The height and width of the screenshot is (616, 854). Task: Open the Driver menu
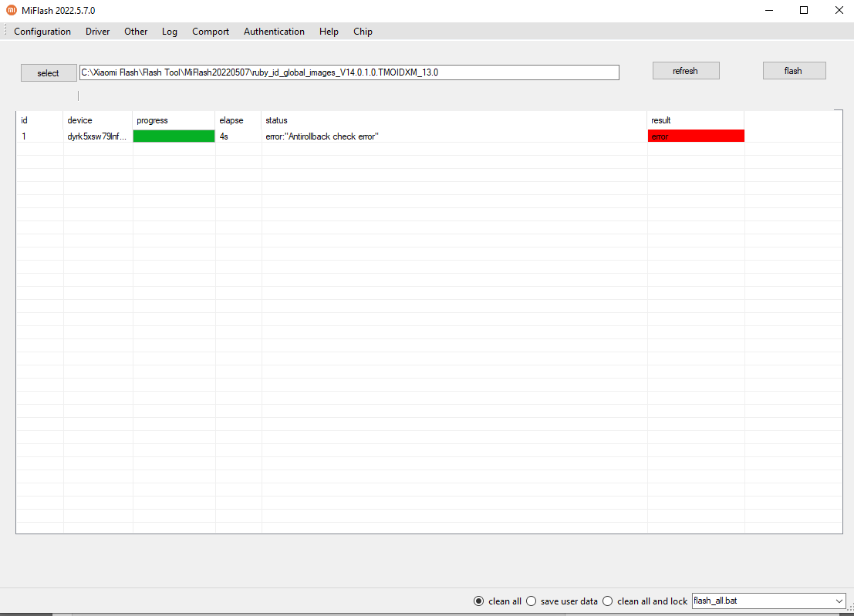pos(97,32)
